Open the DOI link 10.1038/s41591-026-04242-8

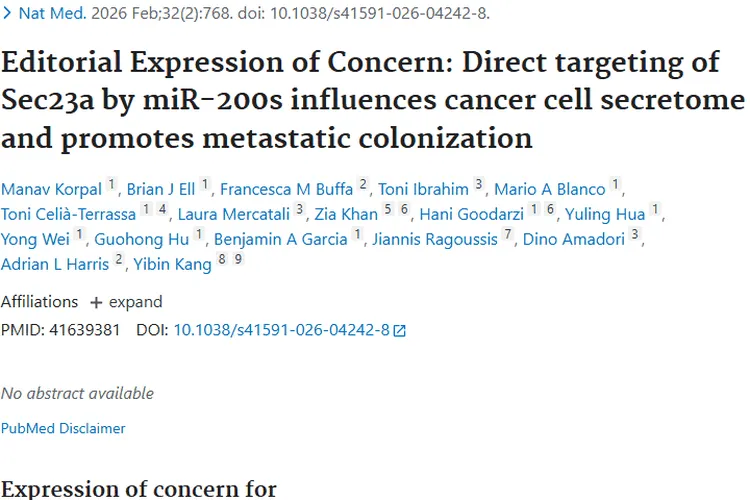pos(281,329)
